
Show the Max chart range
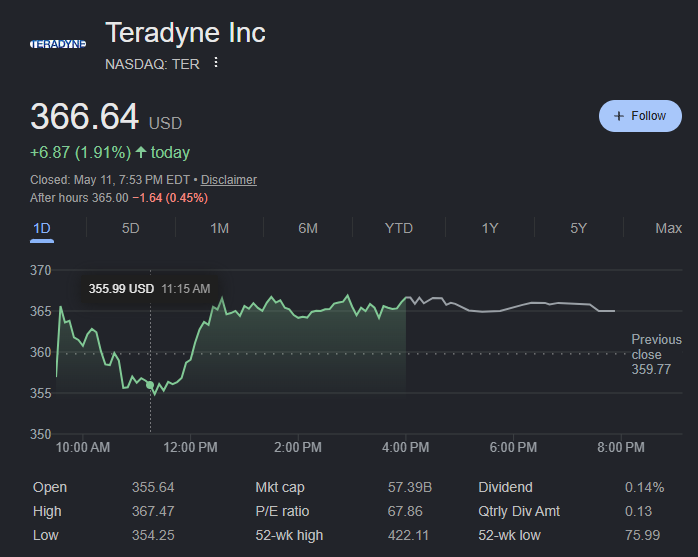[668, 228]
